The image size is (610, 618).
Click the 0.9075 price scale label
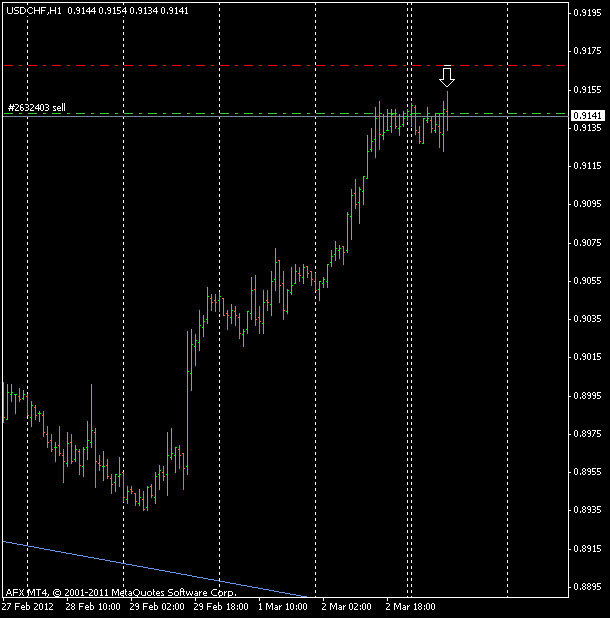588,243
